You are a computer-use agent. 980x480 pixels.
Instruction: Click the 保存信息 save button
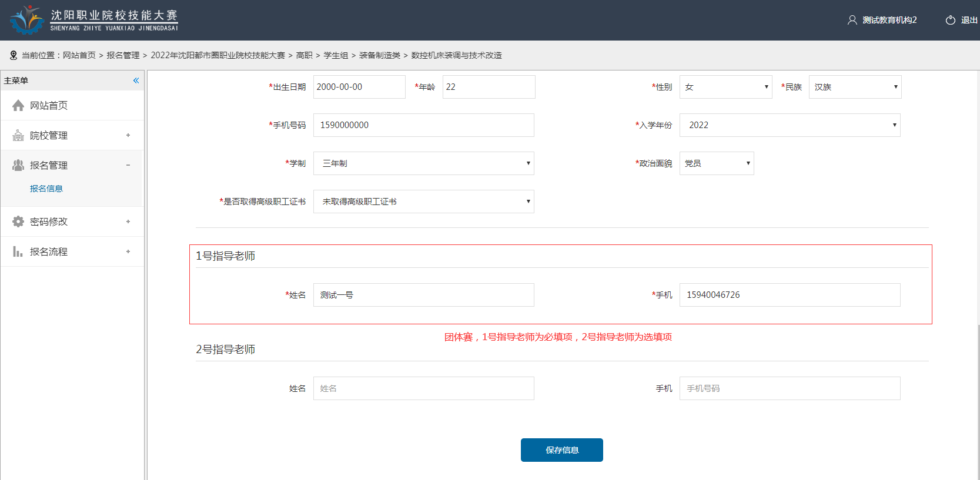[561, 450]
